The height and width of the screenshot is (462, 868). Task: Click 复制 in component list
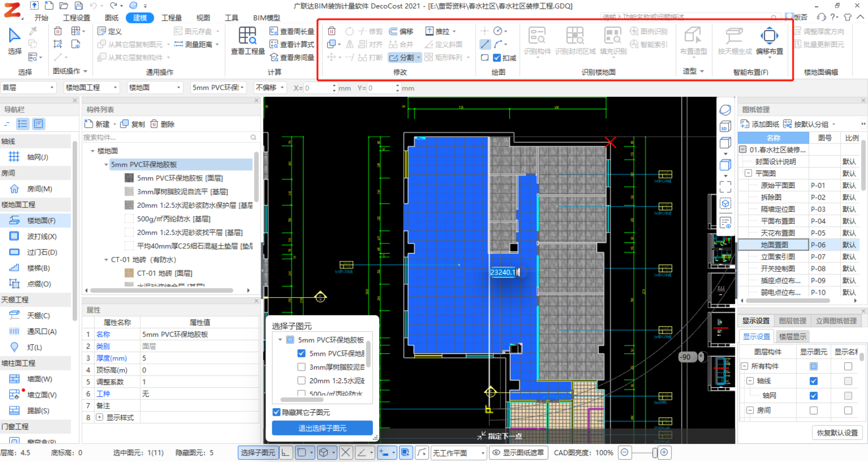coord(133,124)
